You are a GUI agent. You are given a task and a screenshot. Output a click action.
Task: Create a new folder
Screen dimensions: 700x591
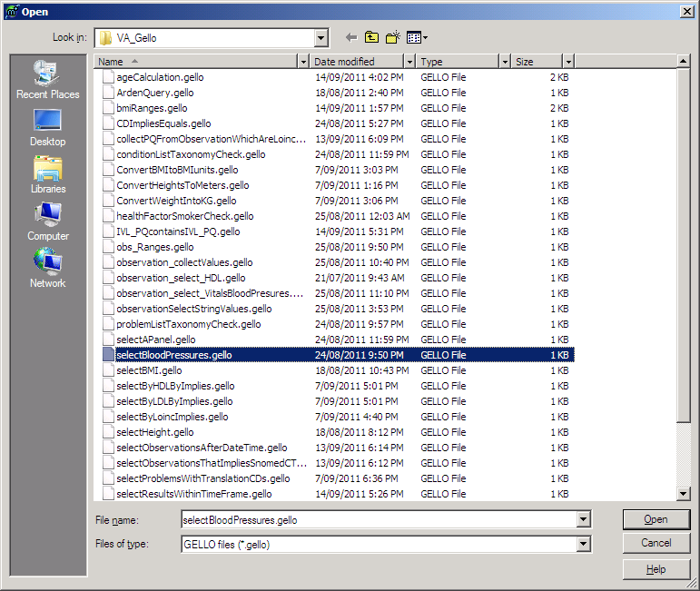pos(393,37)
